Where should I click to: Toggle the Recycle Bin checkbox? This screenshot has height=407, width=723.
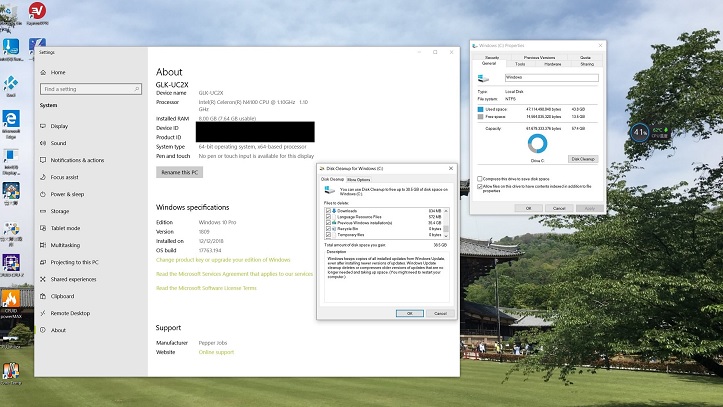tap(328, 229)
